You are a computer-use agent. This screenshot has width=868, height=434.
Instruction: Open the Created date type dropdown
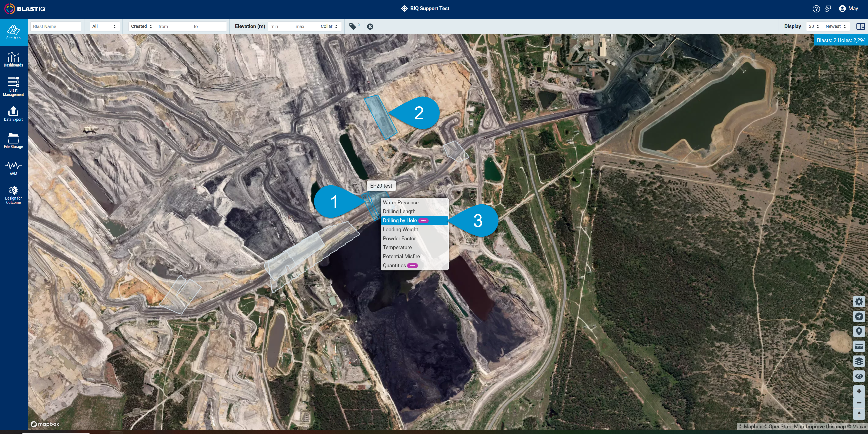pos(142,26)
